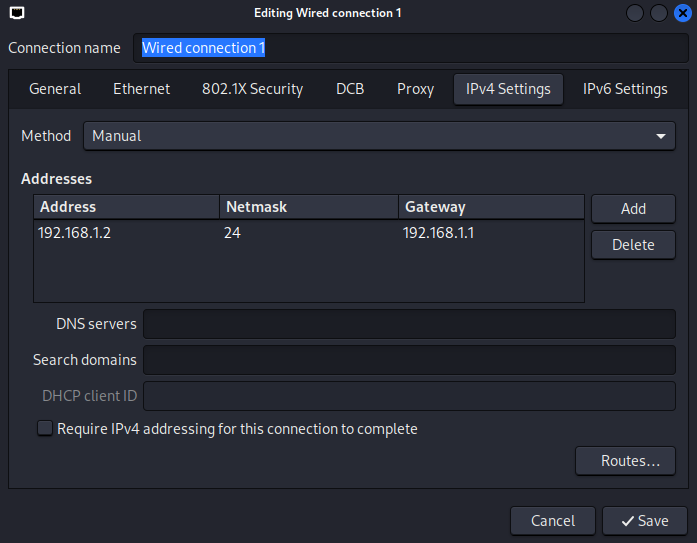Click the Connection name text field

[410, 48]
